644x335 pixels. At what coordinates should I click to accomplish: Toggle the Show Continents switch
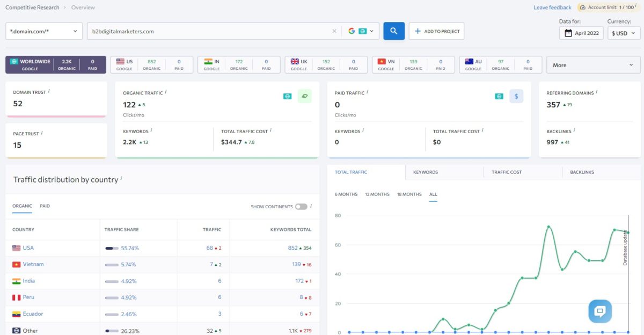301,207
